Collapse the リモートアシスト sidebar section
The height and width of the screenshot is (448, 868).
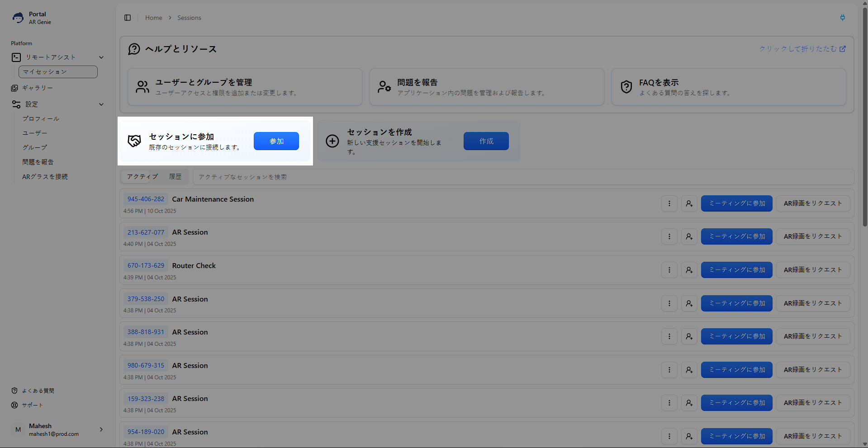pos(101,57)
